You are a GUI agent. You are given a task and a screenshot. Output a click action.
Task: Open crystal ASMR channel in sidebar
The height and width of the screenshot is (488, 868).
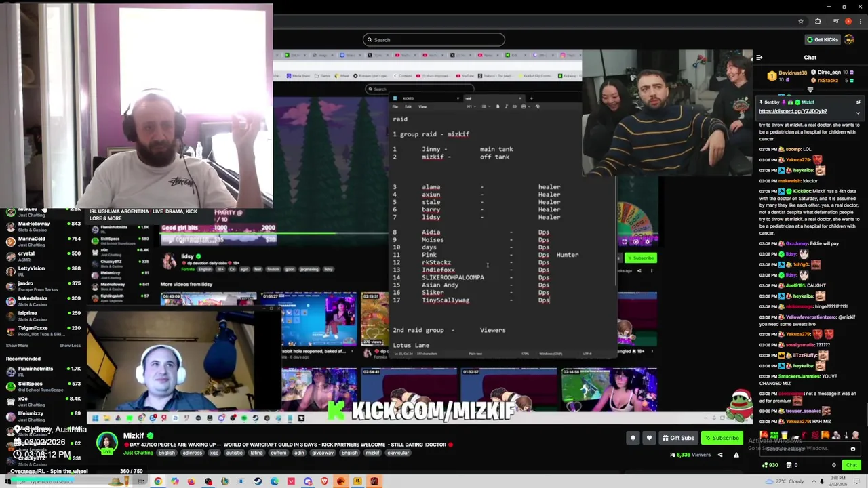pos(42,256)
